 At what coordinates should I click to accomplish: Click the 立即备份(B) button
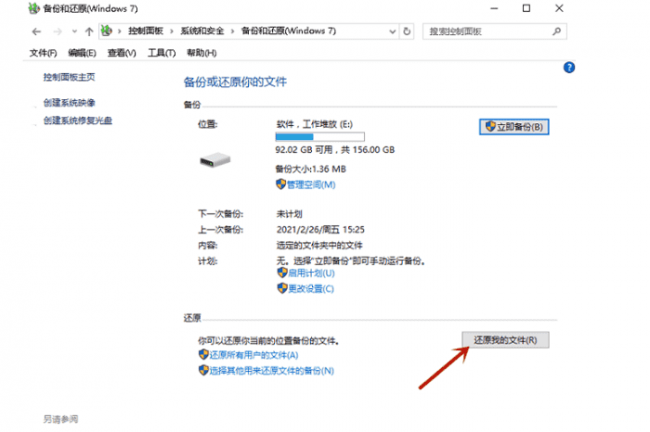point(514,127)
